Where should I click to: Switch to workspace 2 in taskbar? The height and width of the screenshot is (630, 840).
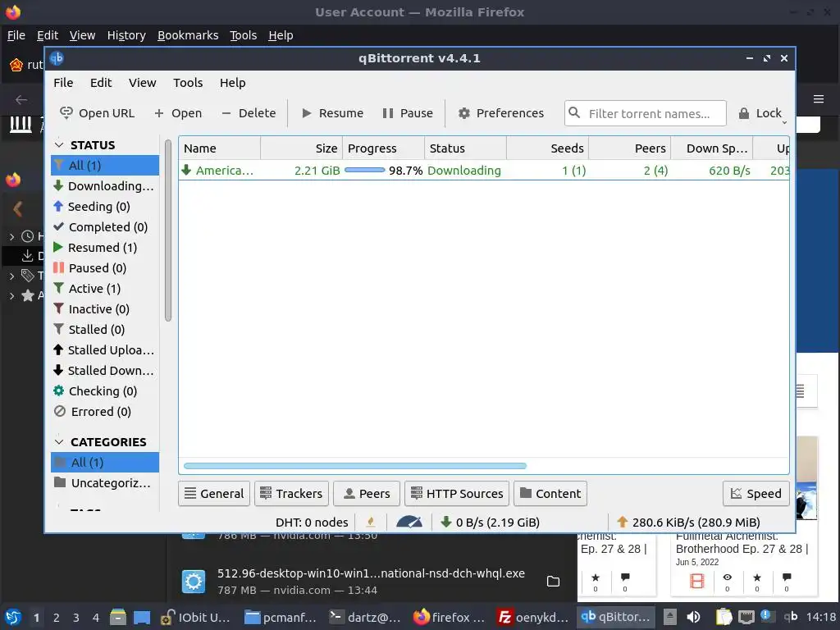(x=57, y=618)
